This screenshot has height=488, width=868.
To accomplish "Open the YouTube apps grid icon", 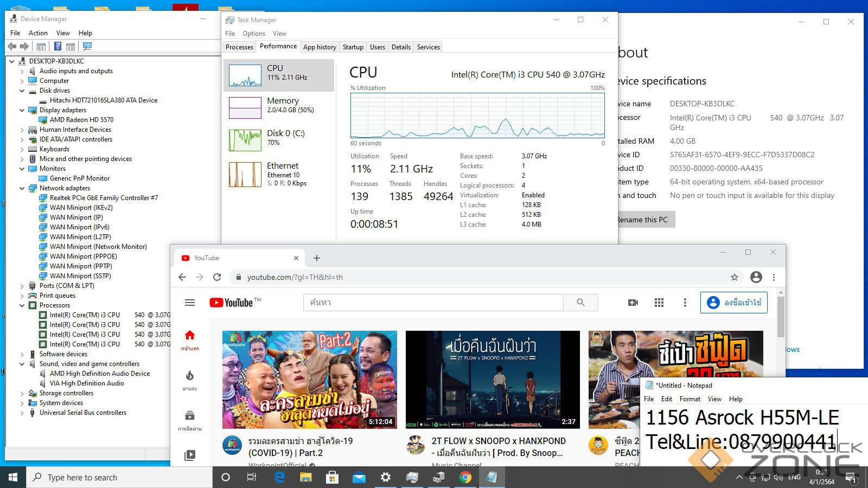I will click(659, 303).
